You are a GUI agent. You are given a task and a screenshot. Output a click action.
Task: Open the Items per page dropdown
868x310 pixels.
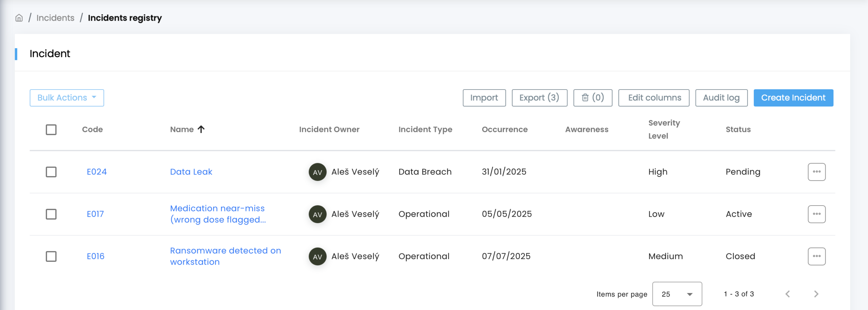[677, 294]
